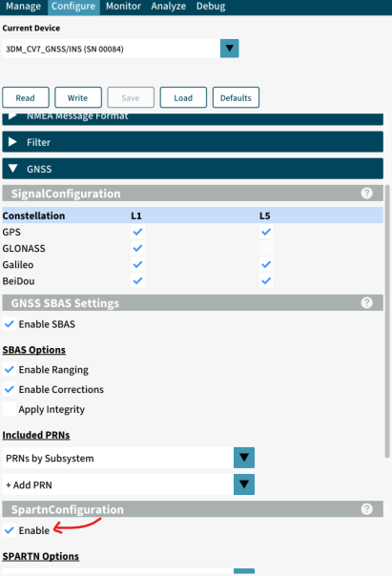
Task: Click the GNSS SBAS Settings section header
Action: (193, 303)
